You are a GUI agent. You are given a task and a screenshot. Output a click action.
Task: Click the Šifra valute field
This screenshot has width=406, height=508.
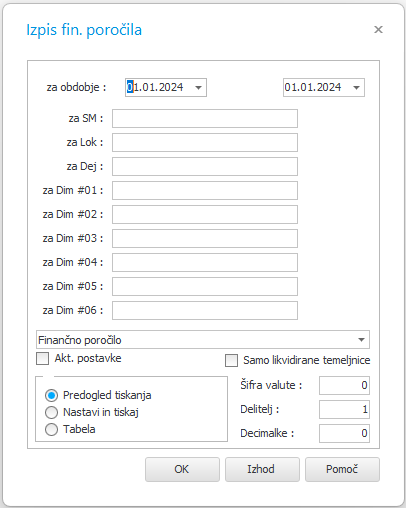(344, 385)
